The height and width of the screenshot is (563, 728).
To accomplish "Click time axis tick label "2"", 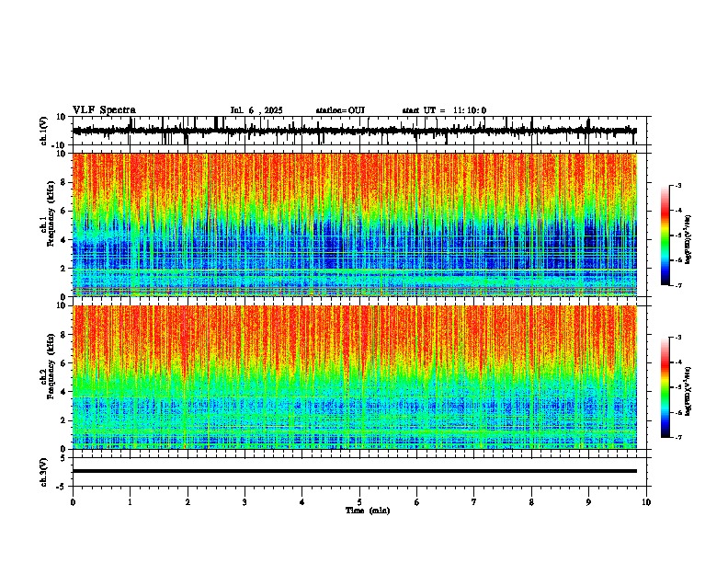I will tap(188, 502).
